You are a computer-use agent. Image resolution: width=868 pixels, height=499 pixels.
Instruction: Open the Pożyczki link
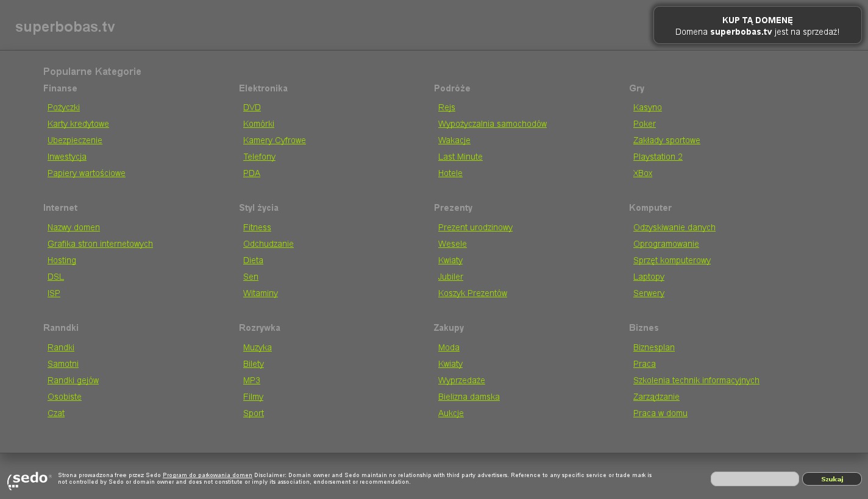(x=63, y=107)
